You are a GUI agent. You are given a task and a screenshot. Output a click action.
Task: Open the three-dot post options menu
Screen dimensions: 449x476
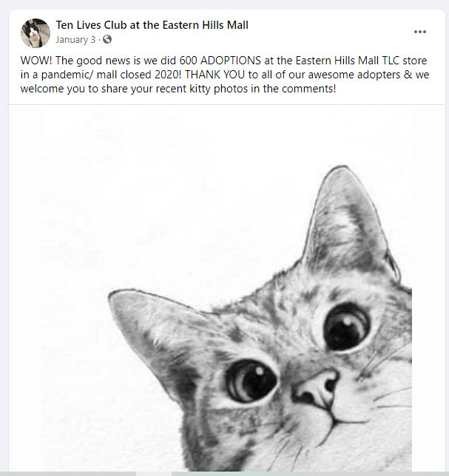click(x=420, y=32)
